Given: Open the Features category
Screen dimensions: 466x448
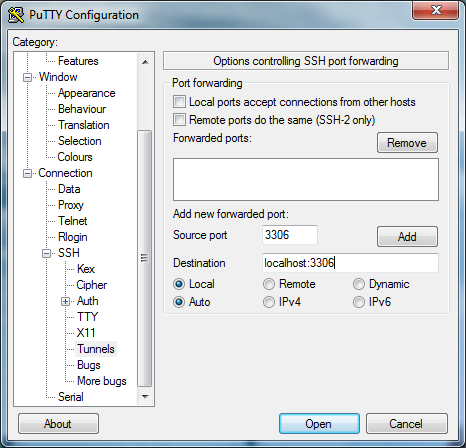Looking at the screenshot, I should click(78, 61).
